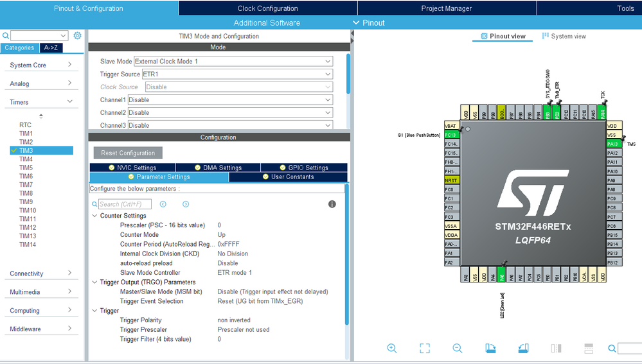Screen dimensions: 642x364
Task: Select TIM2 in timers list
Action: 26,142
